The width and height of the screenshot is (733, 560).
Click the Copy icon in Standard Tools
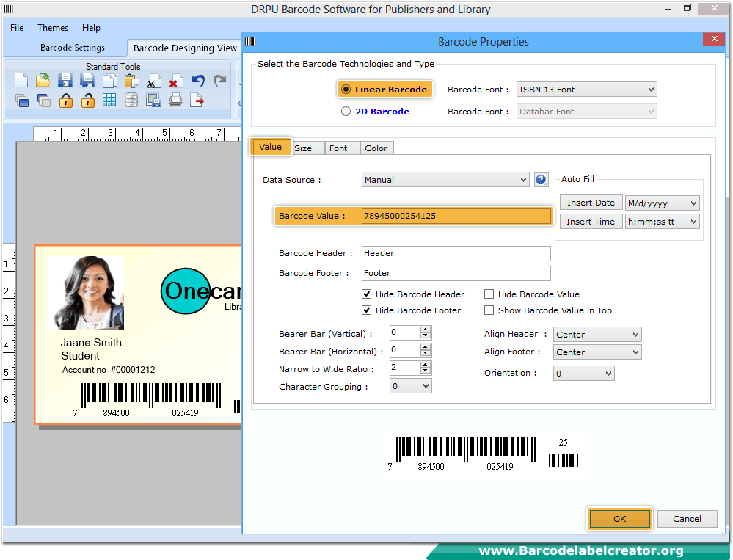click(x=110, y=81)
